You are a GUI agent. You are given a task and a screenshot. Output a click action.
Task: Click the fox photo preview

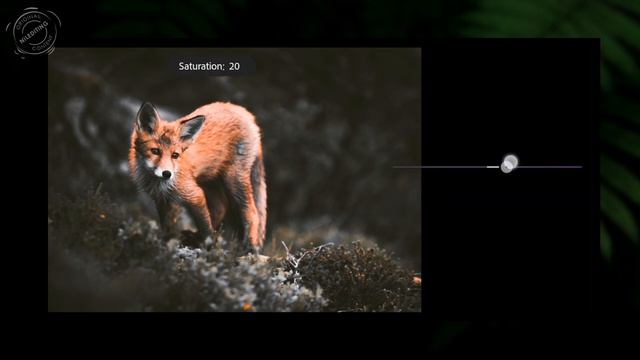[x=235, y=180]
